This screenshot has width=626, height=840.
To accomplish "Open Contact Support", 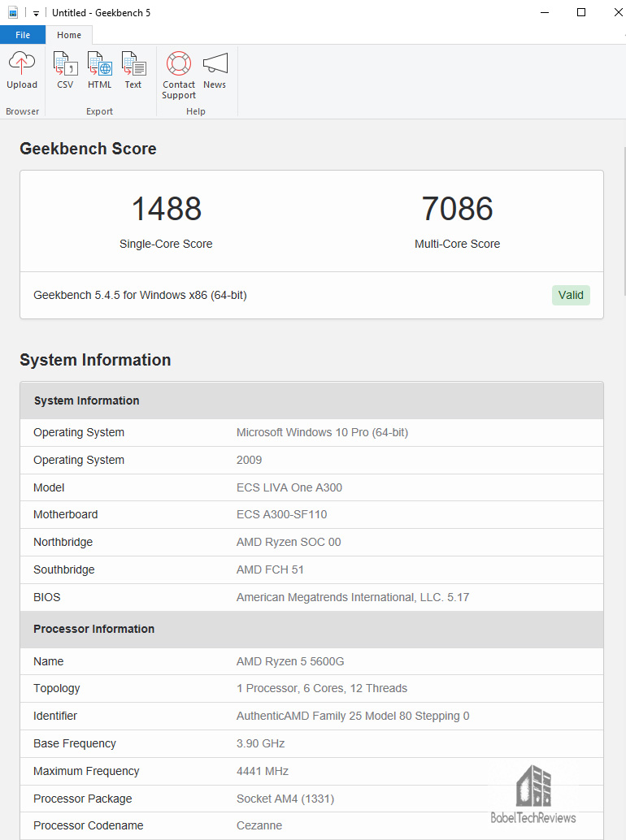I will [x=179, y=76].
